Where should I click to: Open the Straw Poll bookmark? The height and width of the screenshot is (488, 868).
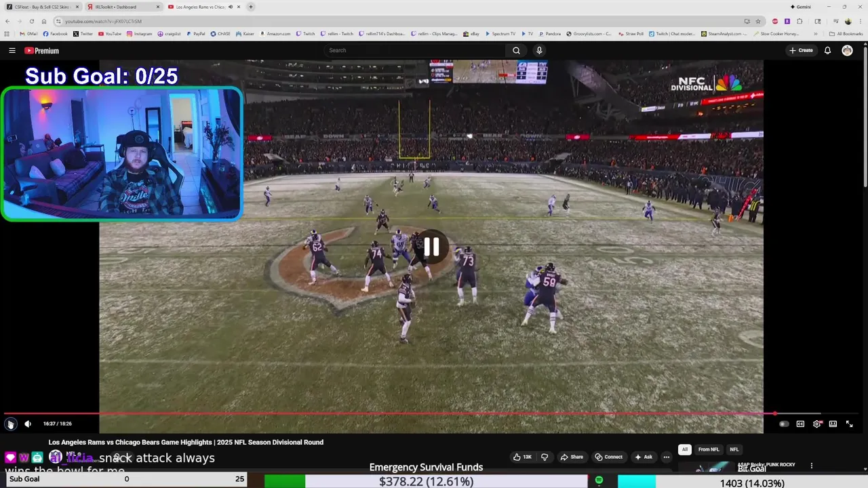coord(631,33)
